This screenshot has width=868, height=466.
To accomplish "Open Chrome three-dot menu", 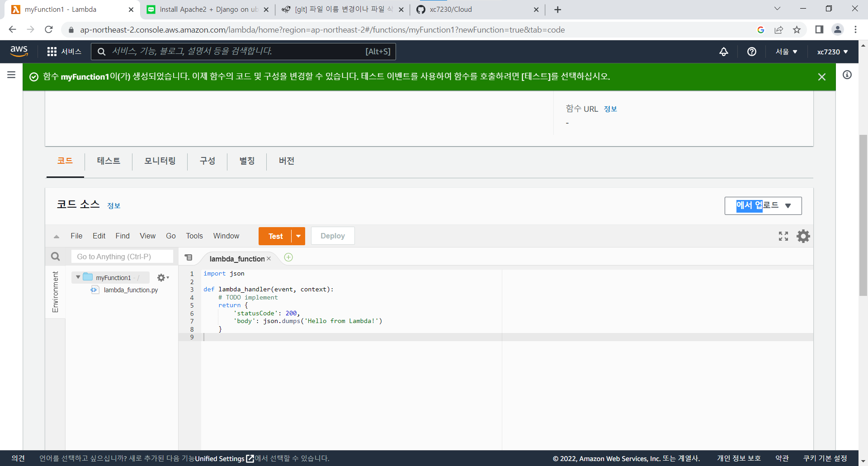I will pyautogui.click(x=856, y=29).
